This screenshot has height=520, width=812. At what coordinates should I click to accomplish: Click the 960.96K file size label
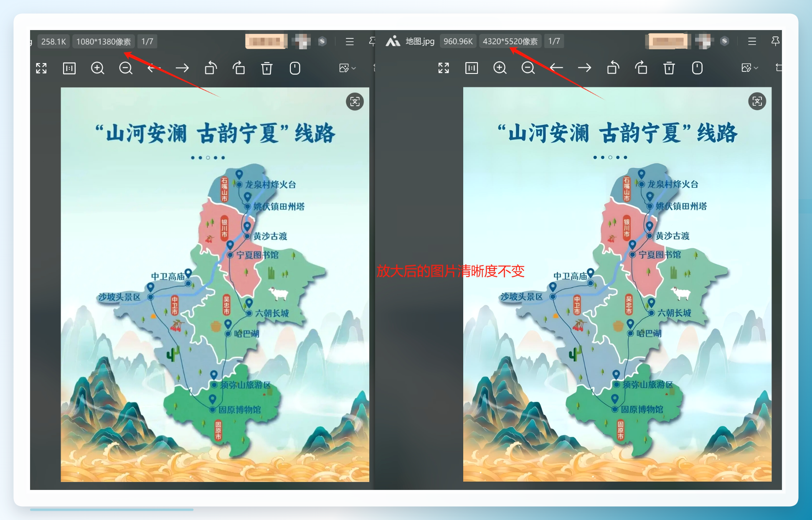tap(458, 41)
